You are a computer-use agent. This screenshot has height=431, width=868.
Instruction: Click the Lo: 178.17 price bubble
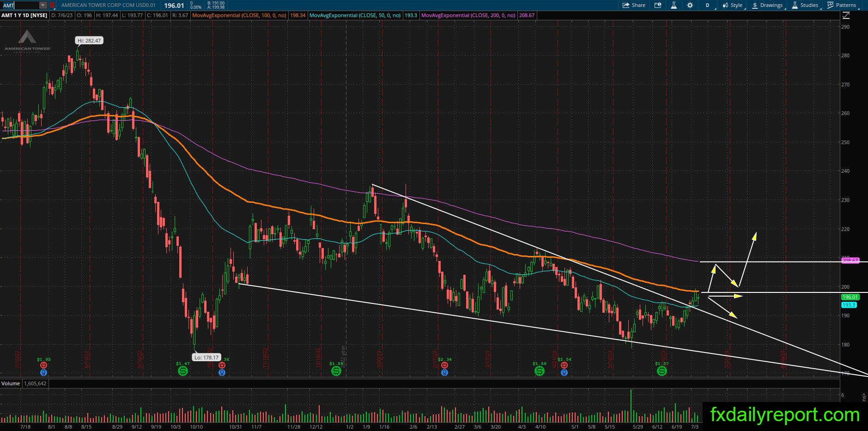coord(206,357)
